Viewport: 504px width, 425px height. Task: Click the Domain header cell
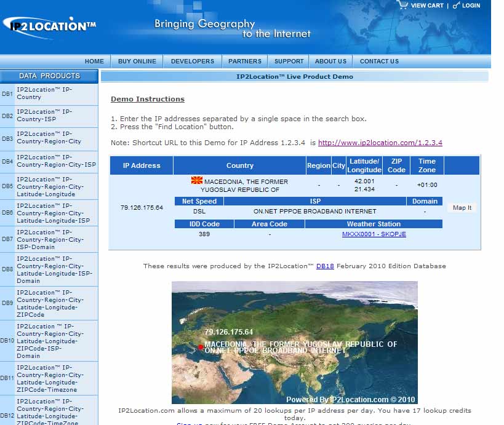(x=425, y=201)
